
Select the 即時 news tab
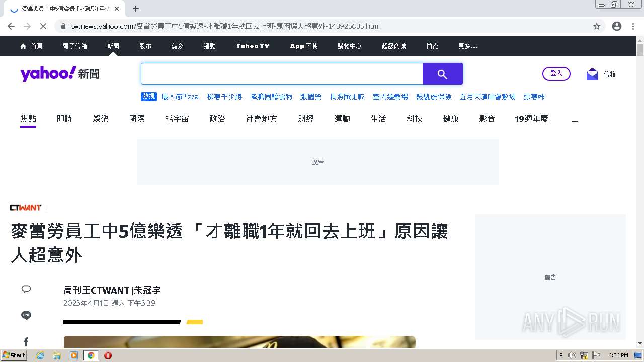pyautogui.click(x=64, y=119)
